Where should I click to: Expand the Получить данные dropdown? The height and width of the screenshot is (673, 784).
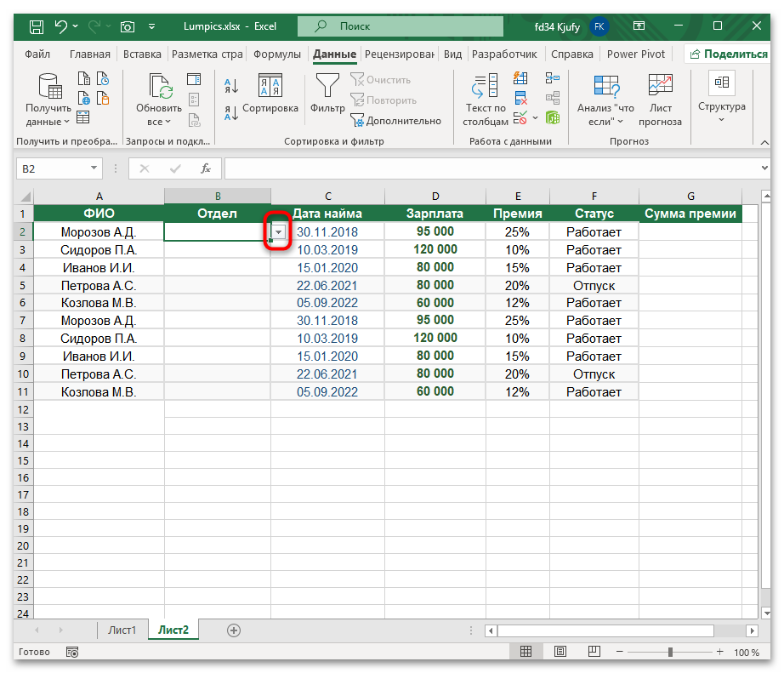click(x=48, y=121)
